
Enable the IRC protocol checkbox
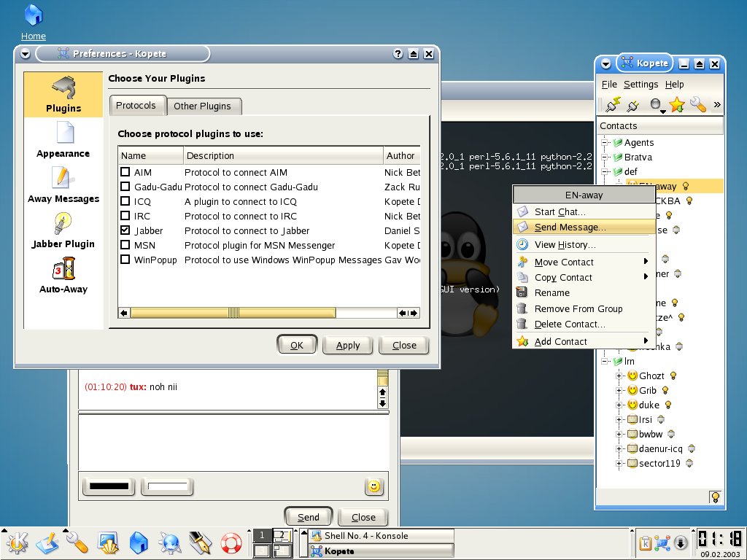point(125,216)
